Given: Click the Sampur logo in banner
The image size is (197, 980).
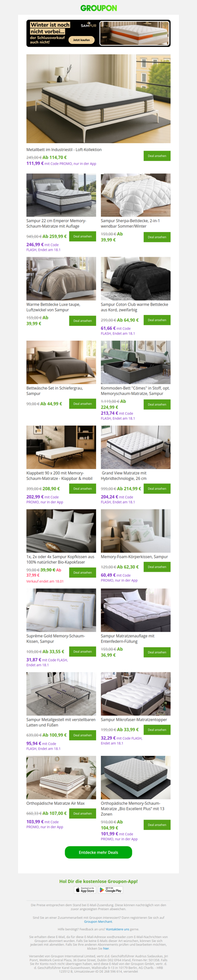Looking at the screenshot, I should tap(89, 25).
